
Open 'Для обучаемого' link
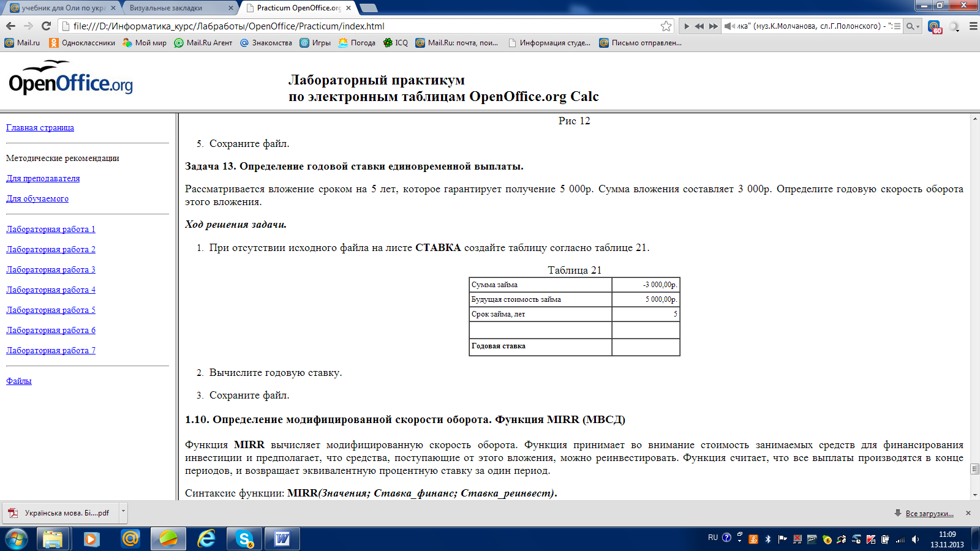[37, 198]
